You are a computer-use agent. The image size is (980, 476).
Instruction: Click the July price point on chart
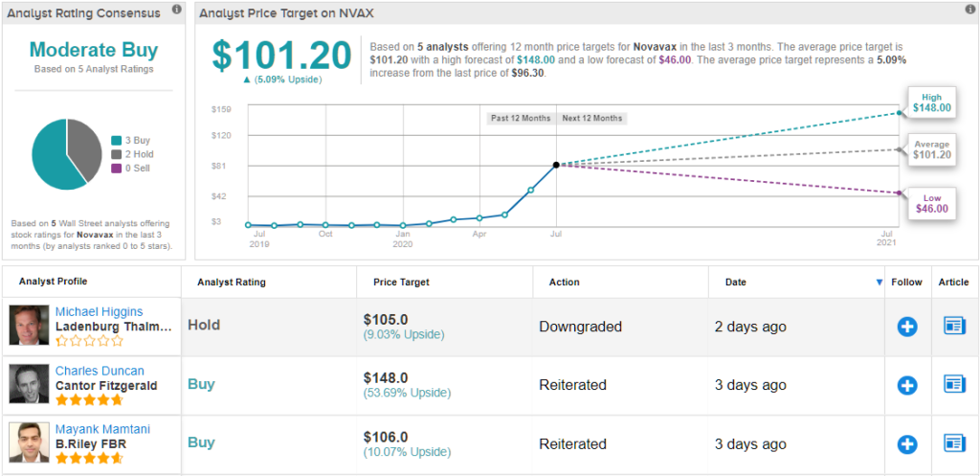coord(556,165)
